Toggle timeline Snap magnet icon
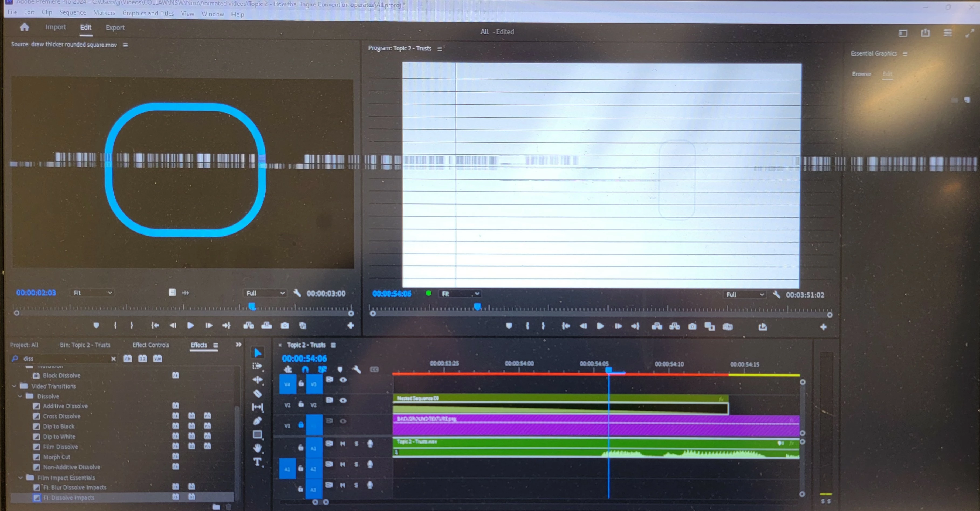The image size is (980, 511). point(305,369)
